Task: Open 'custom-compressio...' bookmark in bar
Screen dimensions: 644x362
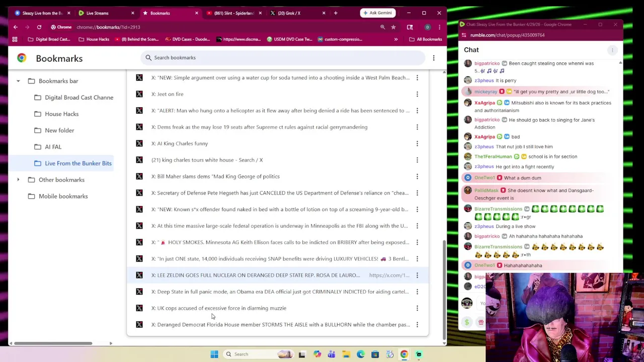Action: (x=340, y=39)
